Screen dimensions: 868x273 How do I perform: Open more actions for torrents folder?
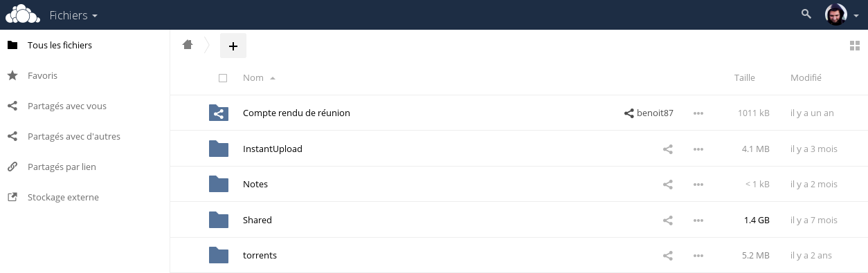[698, 256]
